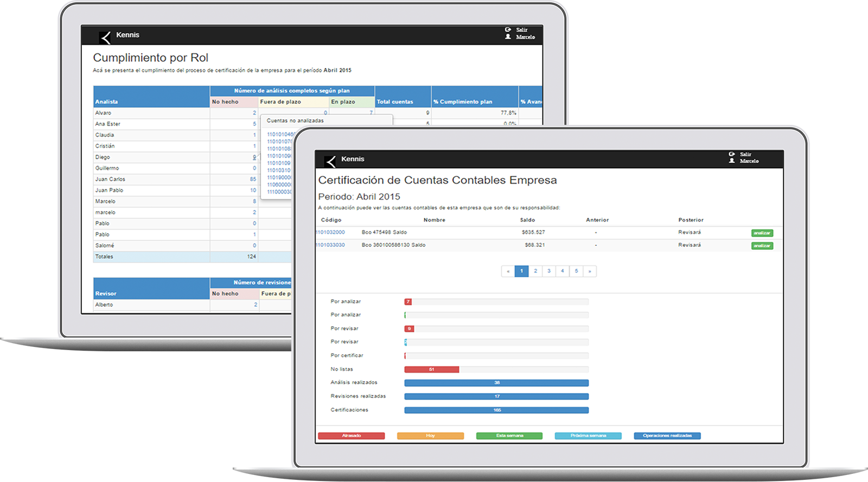
Task: Click Kennis logo icon on Cumplimiento por Rol screen
Action: 105,37
